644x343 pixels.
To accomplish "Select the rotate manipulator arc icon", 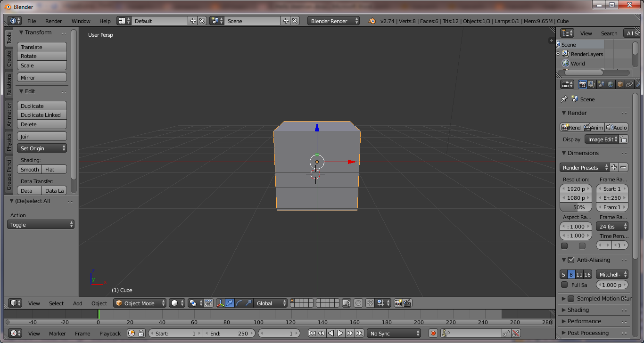I will tap(239, 303).
